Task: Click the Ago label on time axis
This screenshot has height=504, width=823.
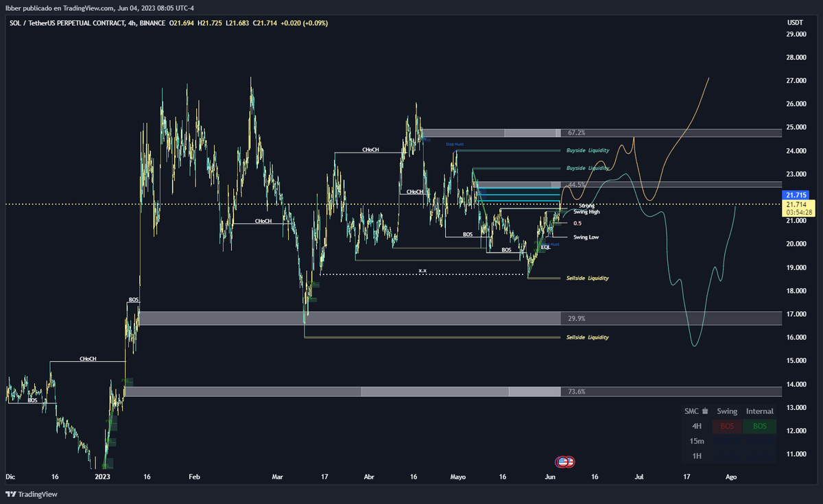Action: click(731, 476)
